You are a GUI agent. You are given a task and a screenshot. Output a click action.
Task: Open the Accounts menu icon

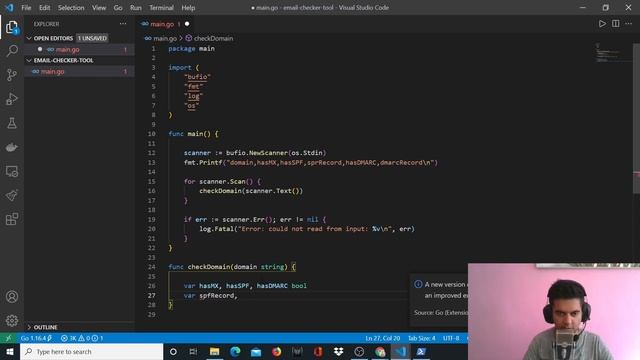tap(12, 296)
